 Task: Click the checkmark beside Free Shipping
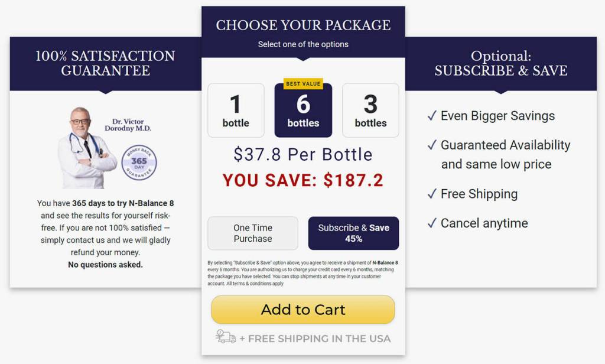coord(431,194)
